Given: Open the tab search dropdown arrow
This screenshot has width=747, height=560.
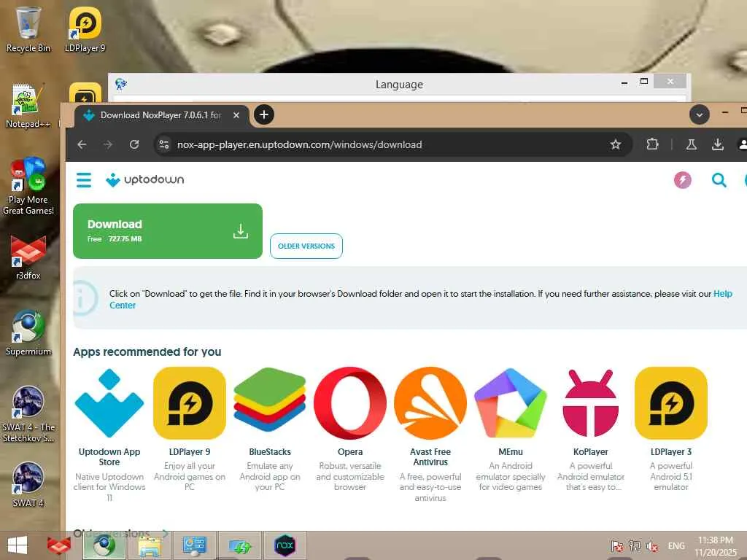Looking at the screenshot, I should click(700, 114).
